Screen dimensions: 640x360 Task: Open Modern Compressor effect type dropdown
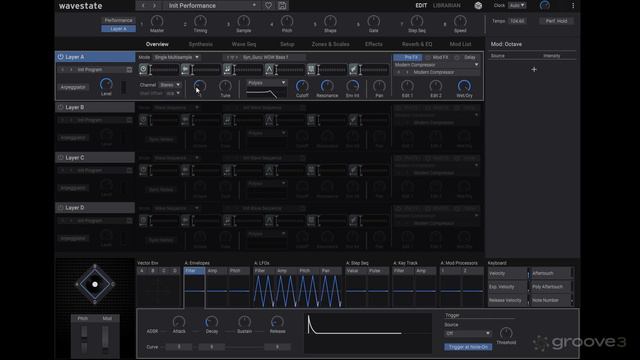pos(436,65)
